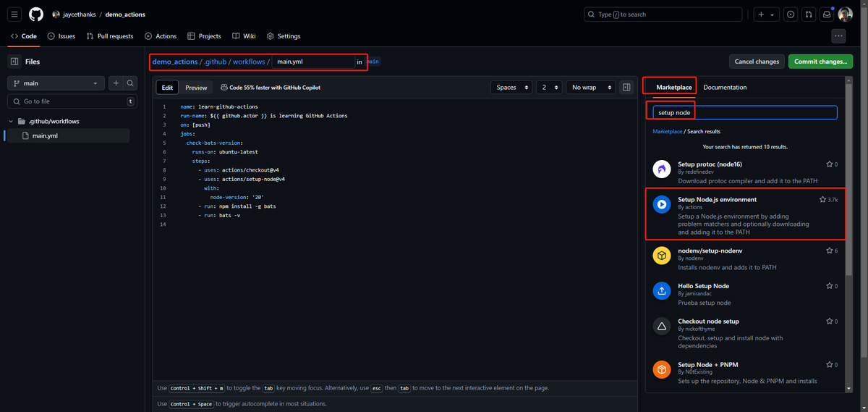Open the global pull requests icon
The image size is (868, 412).
pos(809,14)
